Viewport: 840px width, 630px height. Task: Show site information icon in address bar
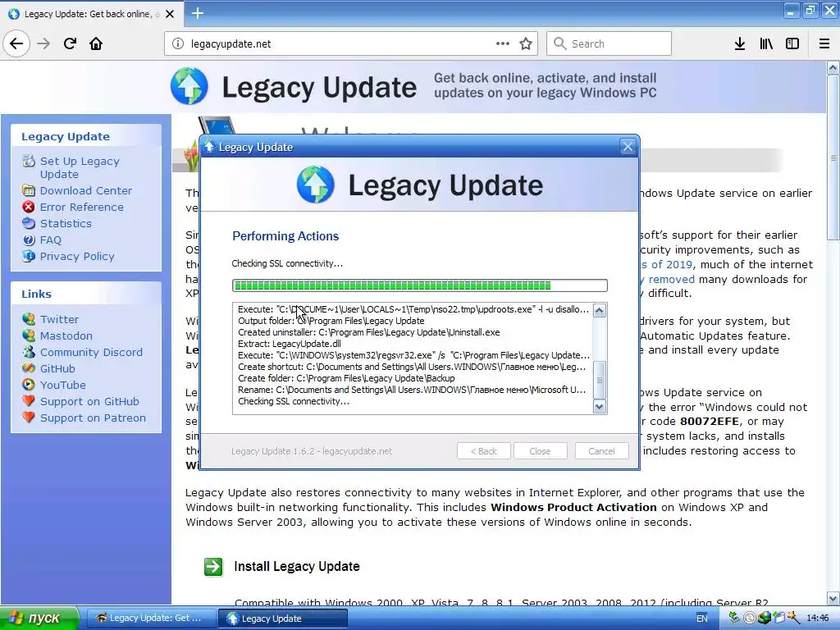point(178,43)
